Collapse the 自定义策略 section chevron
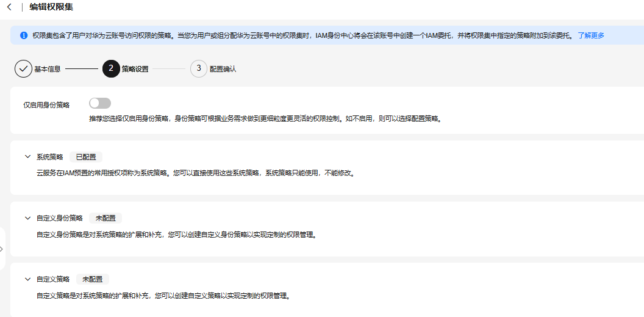Viewport: 644px width, 317px height. point(27,279)
